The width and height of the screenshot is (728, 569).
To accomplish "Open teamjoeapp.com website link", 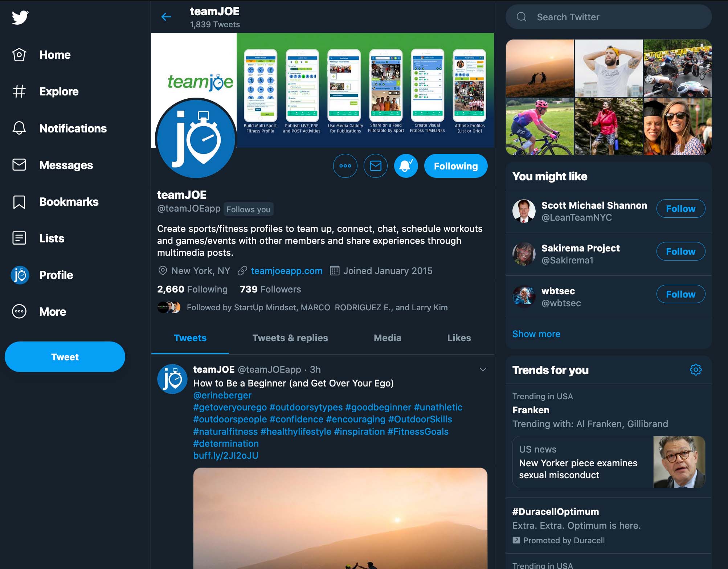I will tap(286, 271).
